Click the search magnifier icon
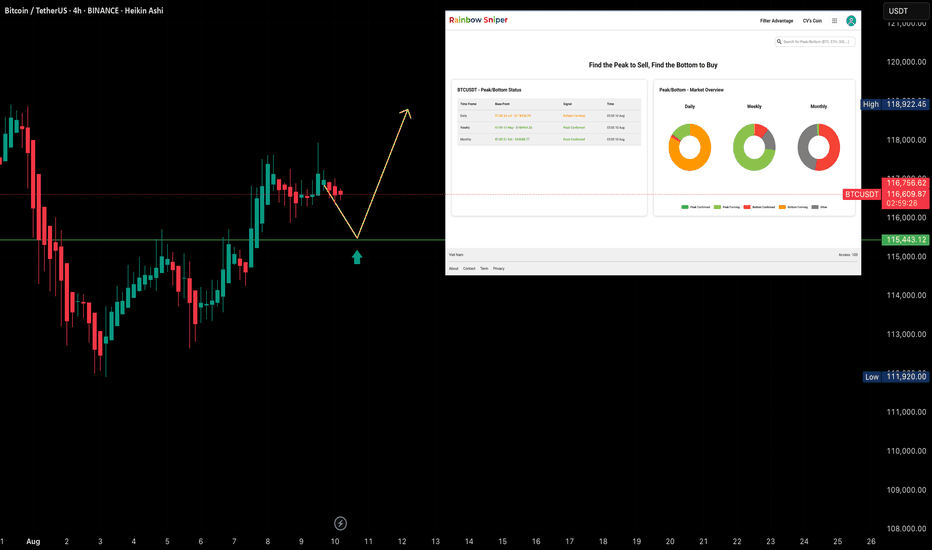 pyautogui.click(x=779, y=42)
